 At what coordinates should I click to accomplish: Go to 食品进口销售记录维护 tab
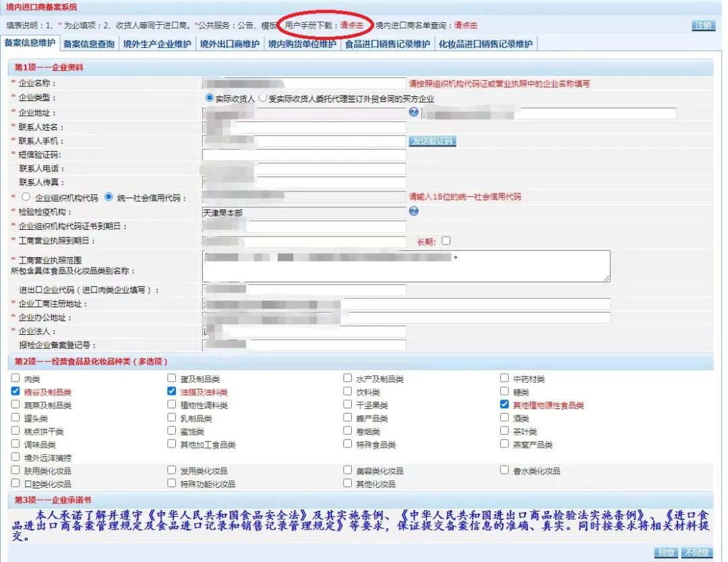387,44
